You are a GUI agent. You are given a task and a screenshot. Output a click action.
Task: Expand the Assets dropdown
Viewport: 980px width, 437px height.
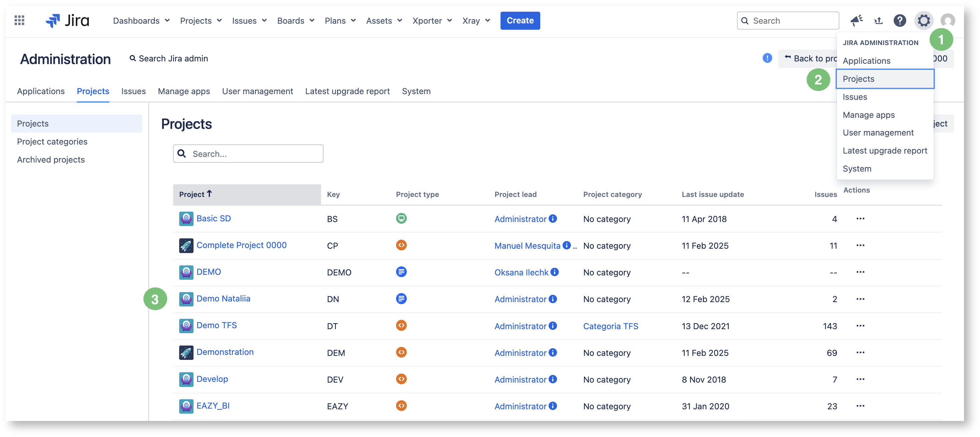point(384,21)
